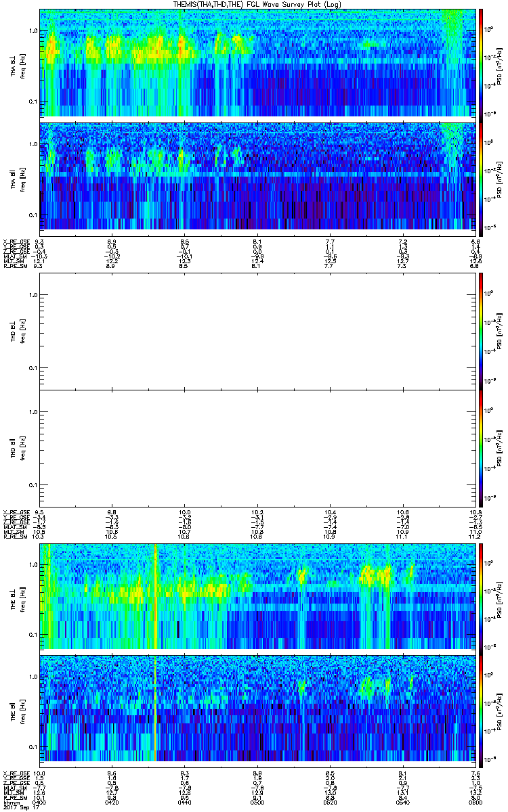Click the '0.1' frequency tick on THA B-perpendicular panel
Screen dimensions: 508x812
coord(34,101)
